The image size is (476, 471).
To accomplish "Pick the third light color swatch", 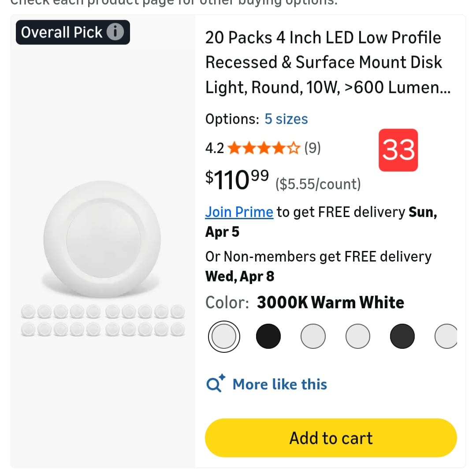I will [x=313, y=336].
